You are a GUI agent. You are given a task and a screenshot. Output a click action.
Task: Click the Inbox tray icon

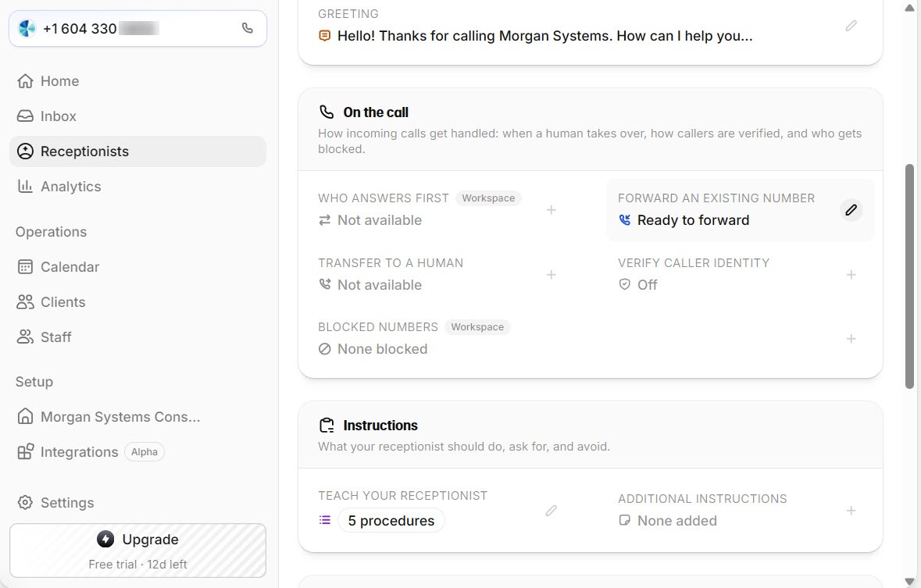pyautogui.click(x=25, y=116)
